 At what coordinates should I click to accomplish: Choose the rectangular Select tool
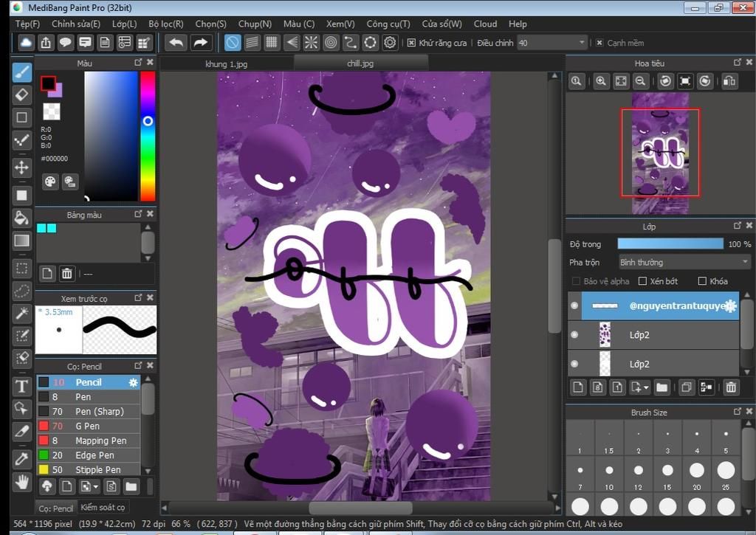21,268
